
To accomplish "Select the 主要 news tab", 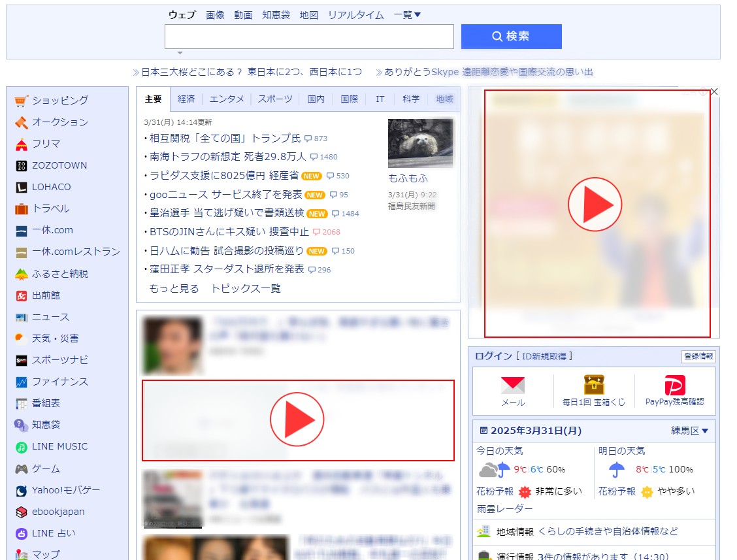I will tap(154, 99).
